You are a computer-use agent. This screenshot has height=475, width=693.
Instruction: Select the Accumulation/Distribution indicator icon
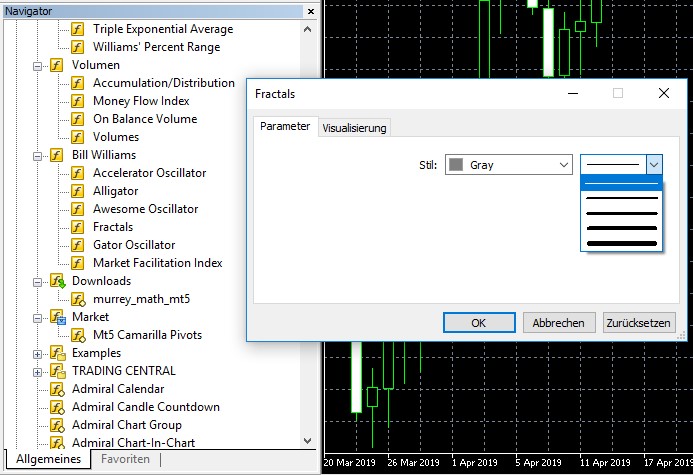[x=77, y=83]
